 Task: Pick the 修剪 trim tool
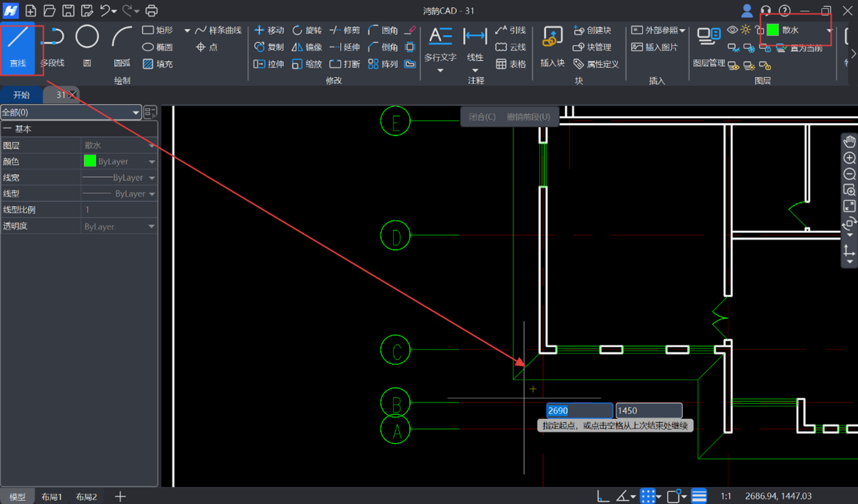(345, 30)
